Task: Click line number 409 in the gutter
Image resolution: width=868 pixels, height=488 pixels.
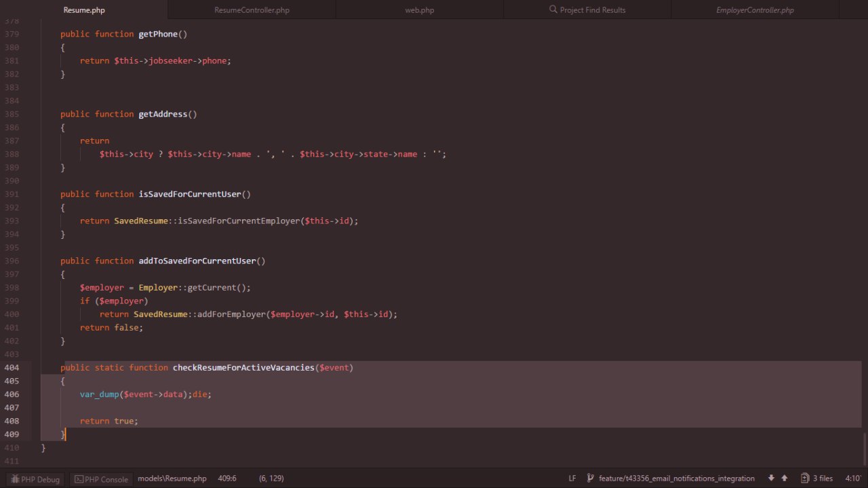Action: point(12,434)
